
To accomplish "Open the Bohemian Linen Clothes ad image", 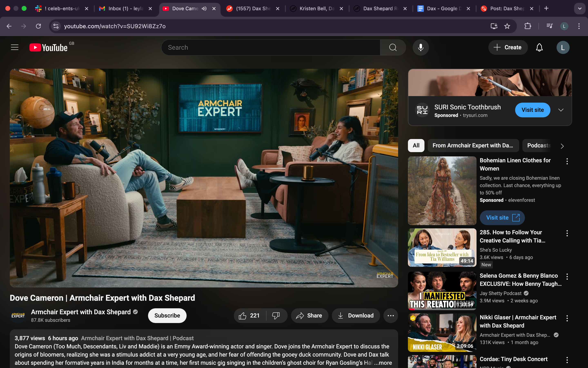I will click(442, 191).
